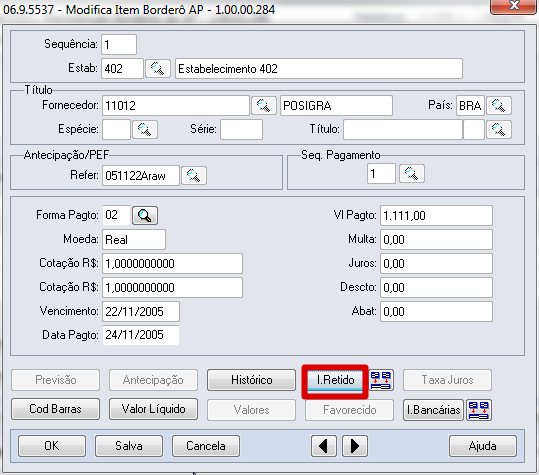Click the Estabelecimento 402 description field
Viewport: 539px width, 475px height.
[x=319, y=68]
